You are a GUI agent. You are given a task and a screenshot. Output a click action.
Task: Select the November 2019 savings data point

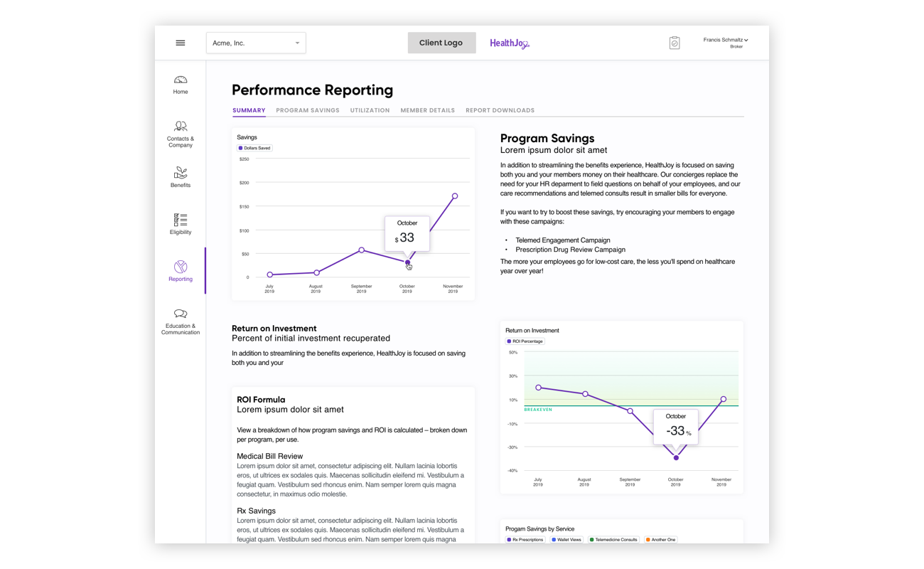pyautogui.click(x=455, y=196)
